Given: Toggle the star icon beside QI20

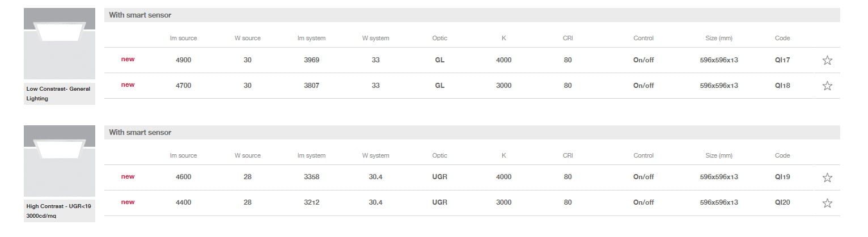Looking at the screenshot, I should coord(827,203).
